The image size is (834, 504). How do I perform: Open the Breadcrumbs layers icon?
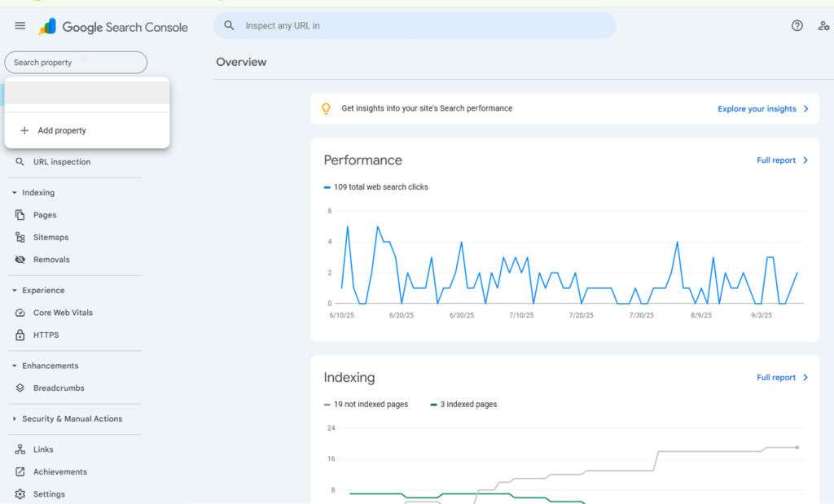[x=20, y=388]
